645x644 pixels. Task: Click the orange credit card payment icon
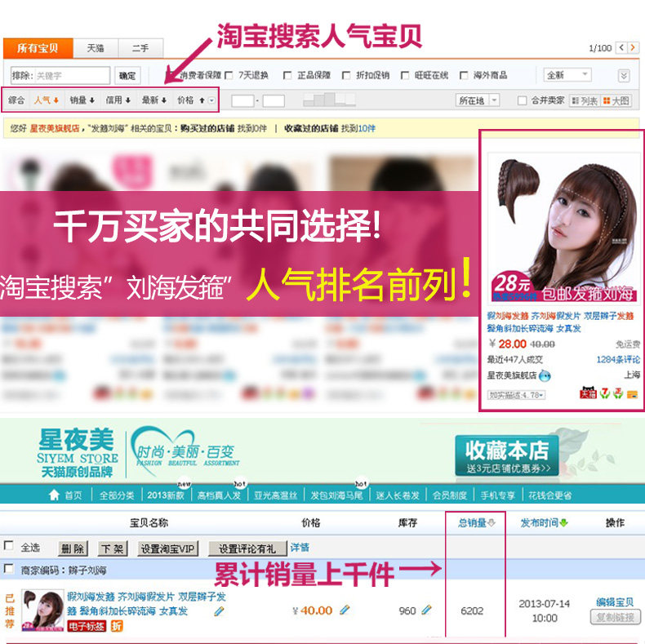click(x=632, y=394)
